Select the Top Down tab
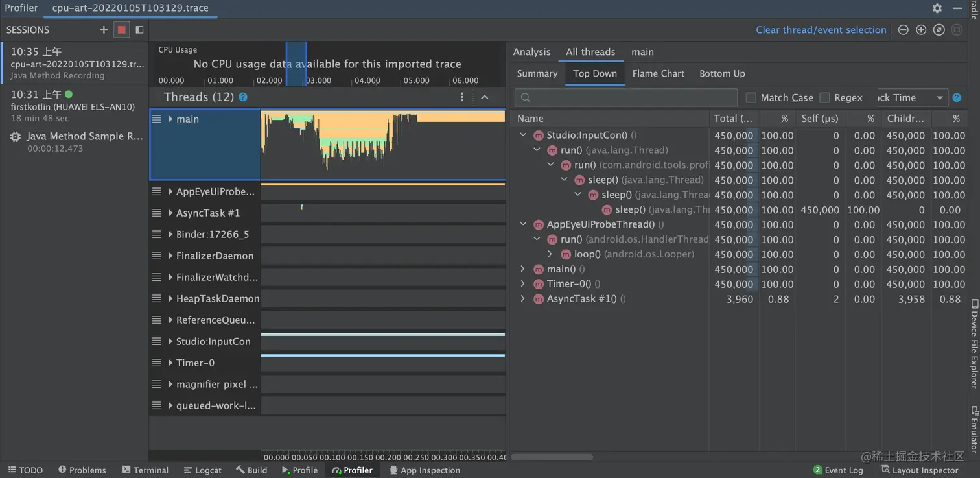Viewport: 980px width, 478px height. [595, 73]
